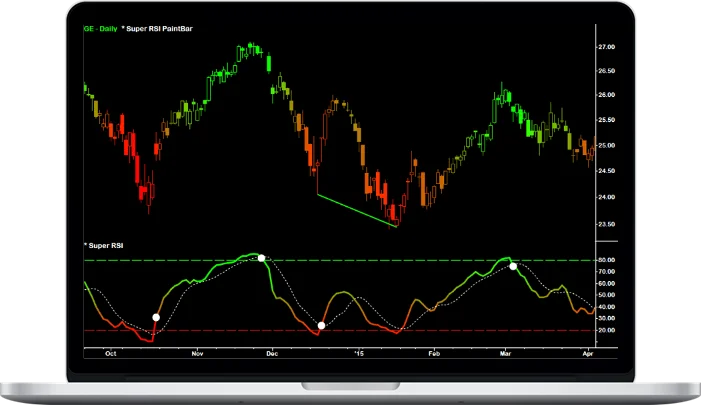Select the Mar date axis marker

pyautogui.click(x=506, y=354)
